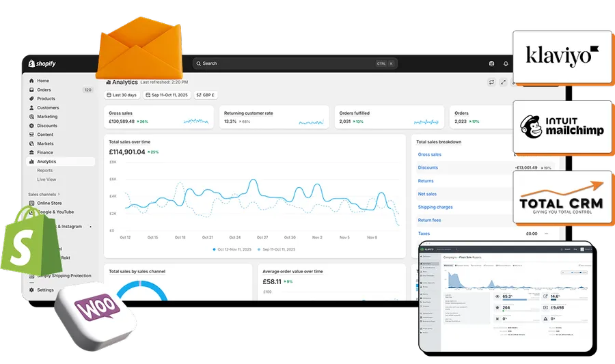Click the storefront icon beside the notification bell

pyautogui.click(x=491, y=64)
